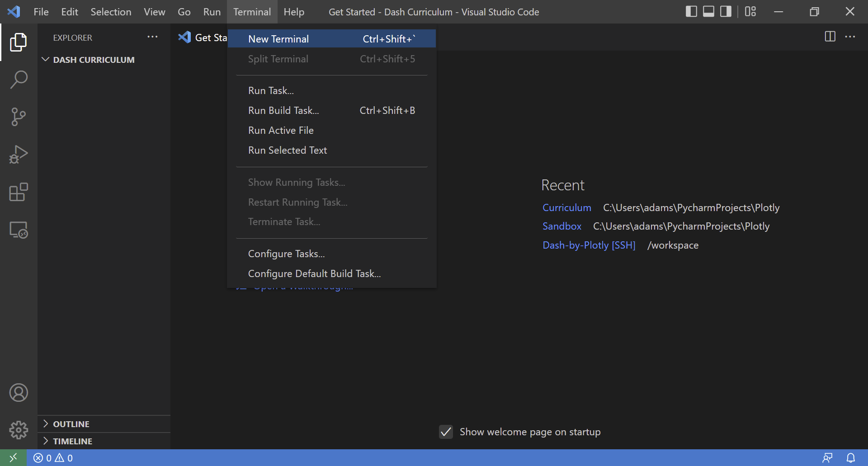Open editor More Actions ellipsis
868x466 pixels.
(x=850, y=37)
